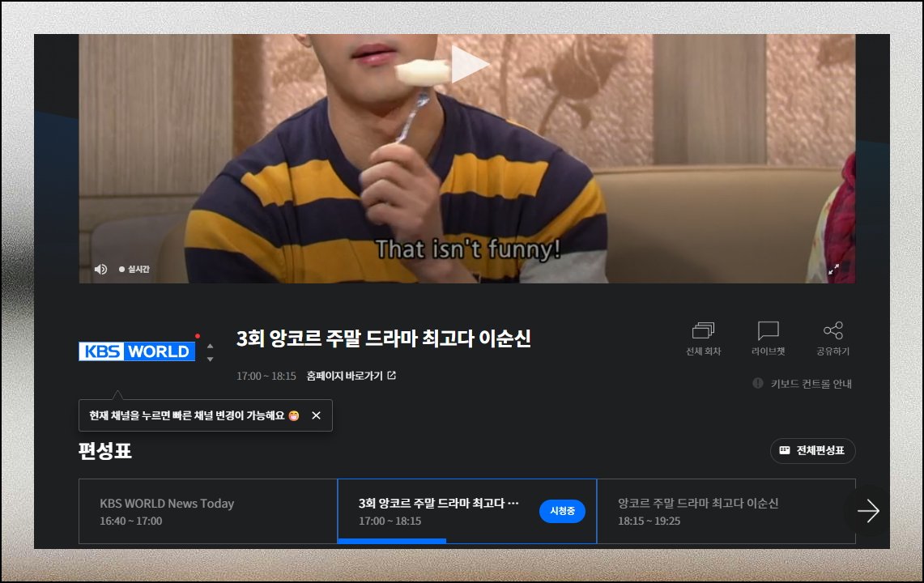The height and width of the screenshot is (583, 924).
Task: Switch to previous channel with up arrow
Action: pyautogui.click(x=210, y=346)
